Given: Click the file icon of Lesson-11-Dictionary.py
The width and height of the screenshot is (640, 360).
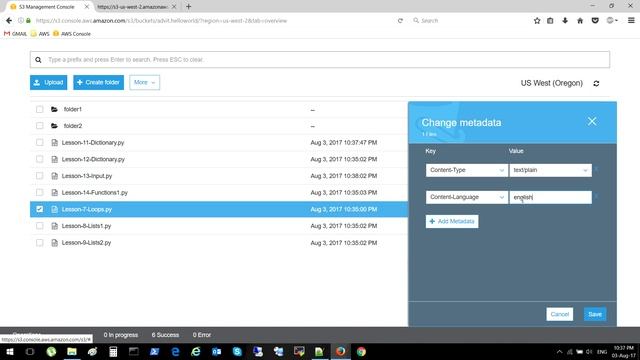Looking at the screenshot, I should (x=54, y=142).
